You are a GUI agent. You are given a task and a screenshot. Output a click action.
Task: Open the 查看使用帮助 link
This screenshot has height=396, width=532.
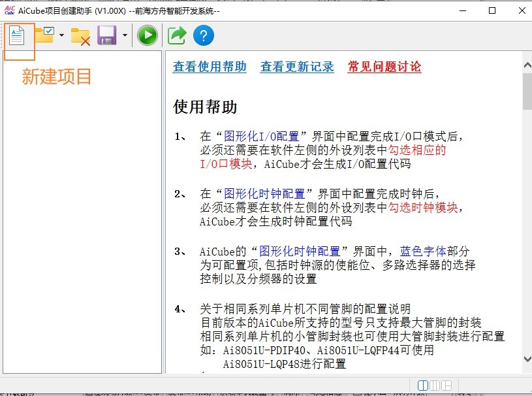(x=210, y=67)
